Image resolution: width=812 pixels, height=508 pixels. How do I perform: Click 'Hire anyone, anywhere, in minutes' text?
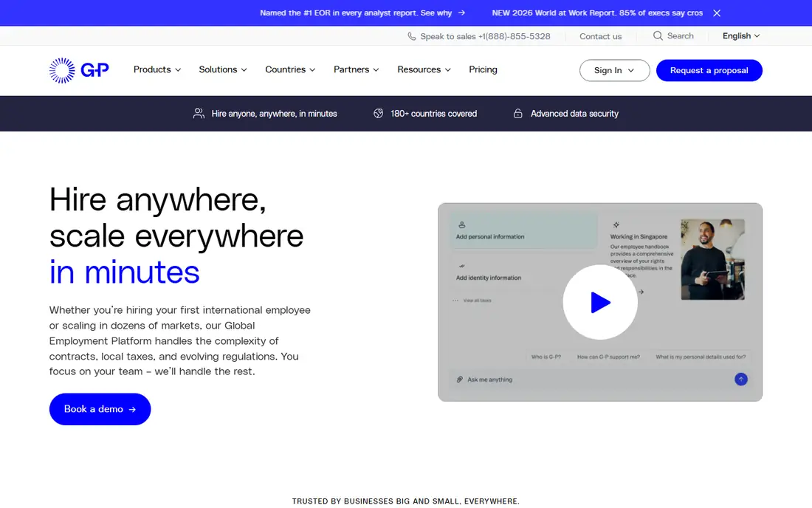pos(274,114)
